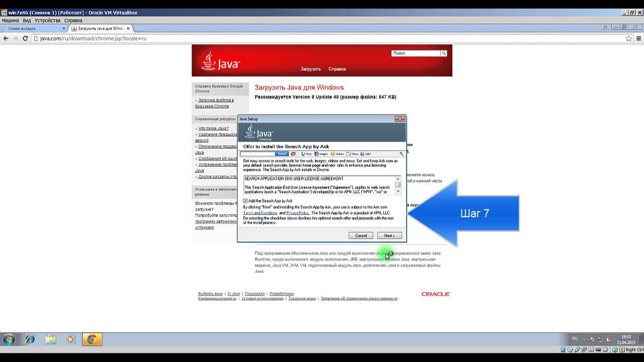Open the Конфиденциальность footer link

click(x=217, y=299)
